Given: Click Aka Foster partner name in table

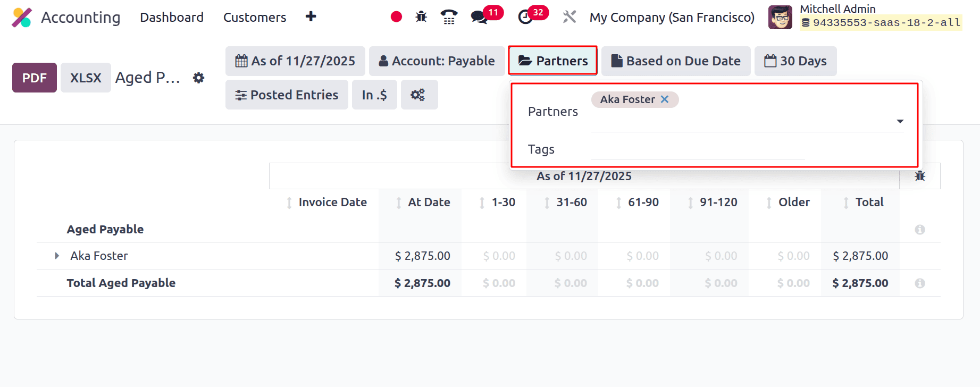Looking at the screenshot, I should tap(99, 256).
